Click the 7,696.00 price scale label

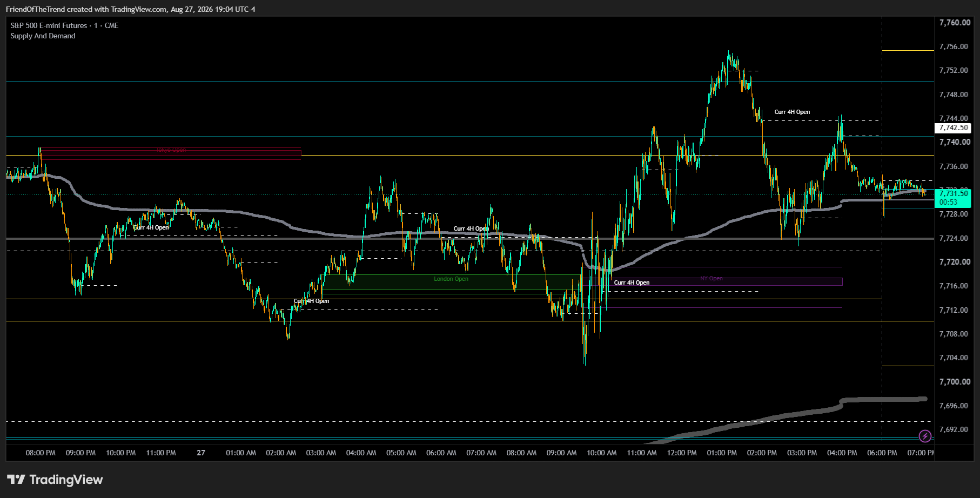[954, 406]
